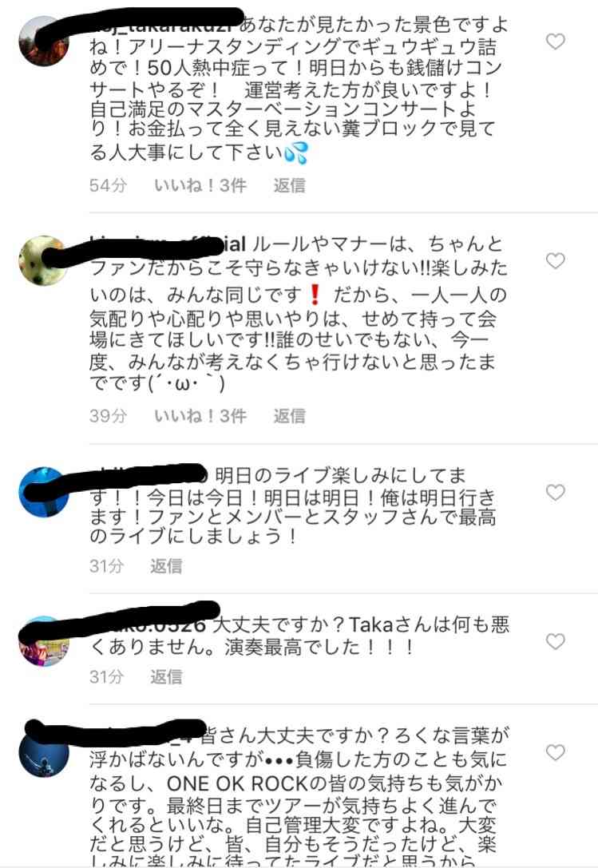The width and height of the screenshot is (598, 868).
Task: Like the comment mentioning Takaさん
Action: [556, 641]
